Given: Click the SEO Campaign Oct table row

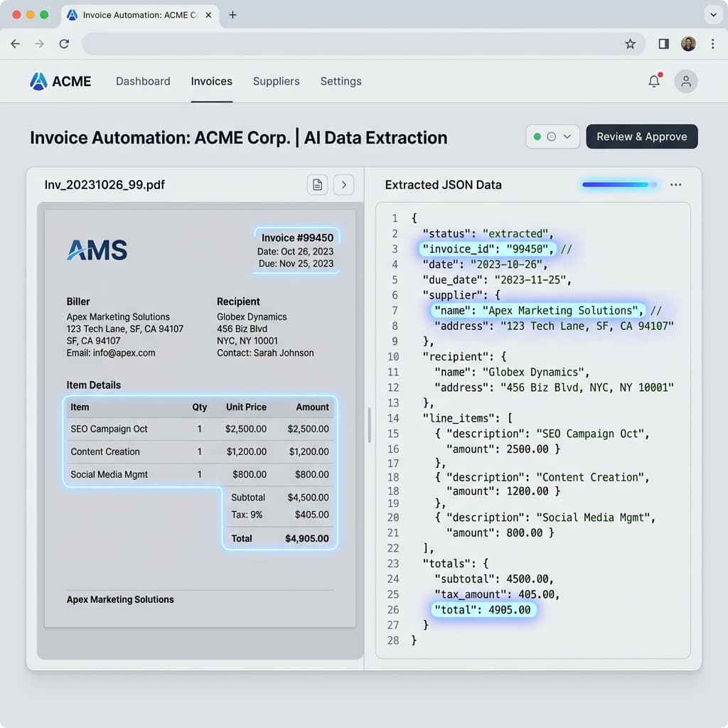Looking at the screenshot, I should tap(200, 429).
